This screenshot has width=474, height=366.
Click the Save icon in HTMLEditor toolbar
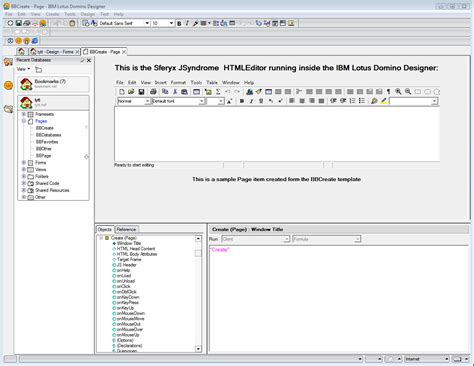pos(141,92)
